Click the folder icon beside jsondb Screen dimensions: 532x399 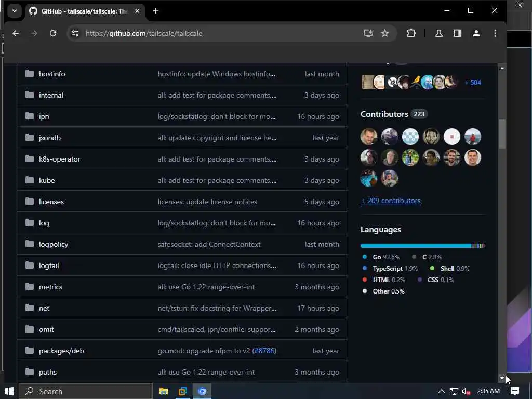30,137
